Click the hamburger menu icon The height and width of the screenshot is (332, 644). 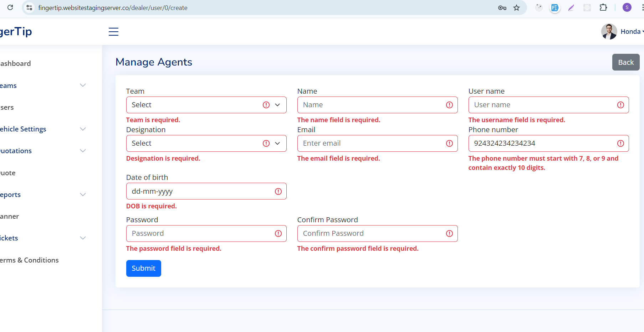(x=113, y=32)
